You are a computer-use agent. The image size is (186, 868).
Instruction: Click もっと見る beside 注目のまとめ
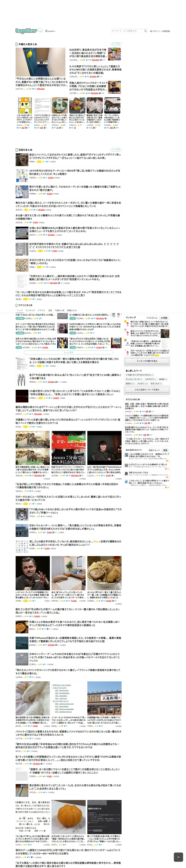pyautogui.click(x=116, y=150)
